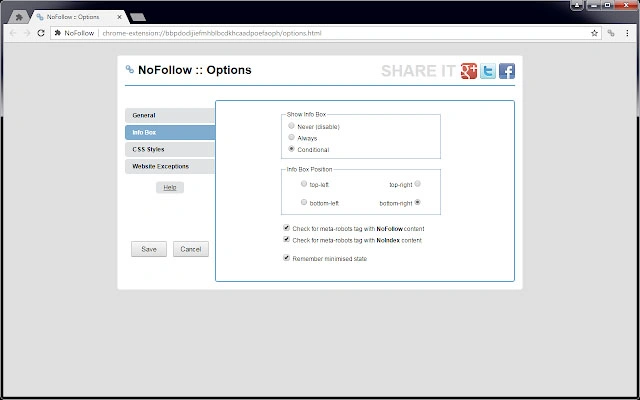The height and width of the screenshot is (400, 640).
Task: Uncheck Remember minimised state
Action: [x=287, y=258]
